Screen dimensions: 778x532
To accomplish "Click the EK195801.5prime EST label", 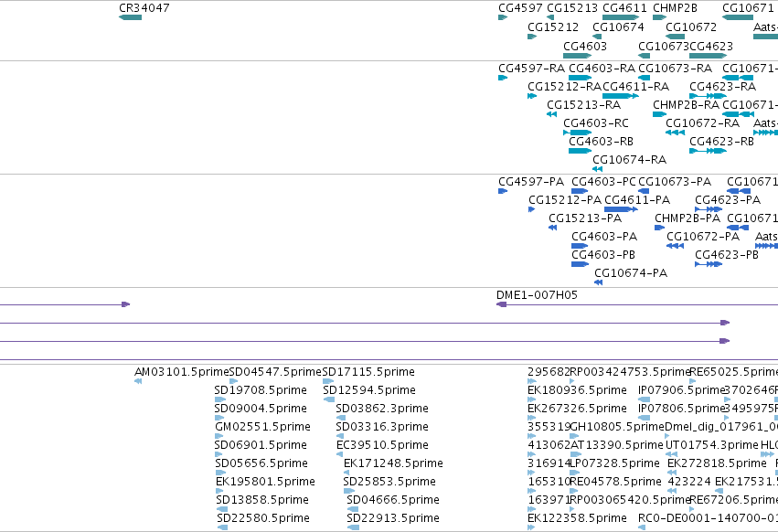I will click(265, 482).
